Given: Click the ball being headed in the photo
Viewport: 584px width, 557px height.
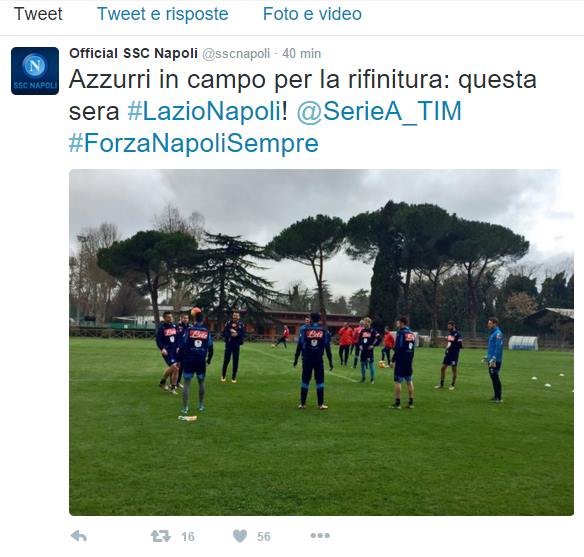Looking at the screenshot, I should click(x=196, y=312).
